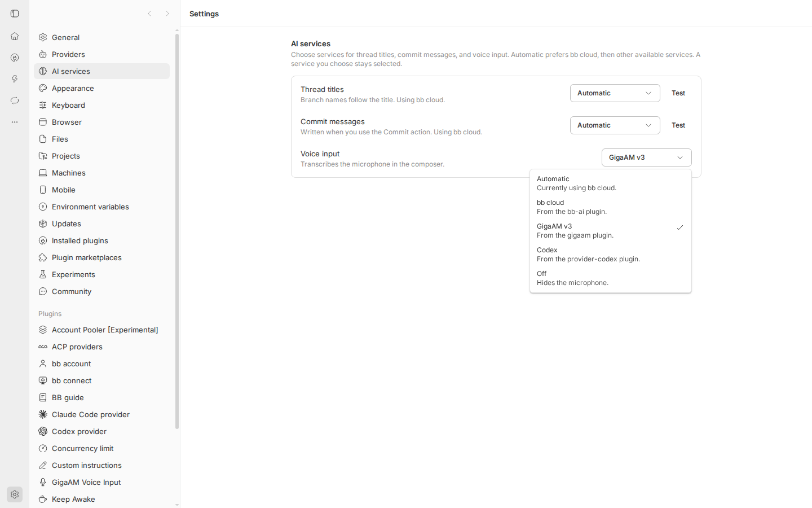
Task: Click the Keyboard settings icon
Action: [43, 105]
